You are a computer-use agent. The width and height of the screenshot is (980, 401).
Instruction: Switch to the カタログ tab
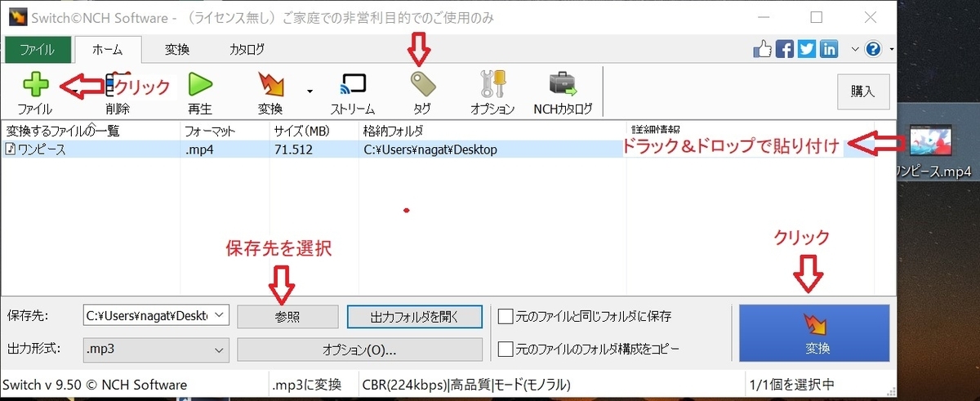click(x=247, y=49)
